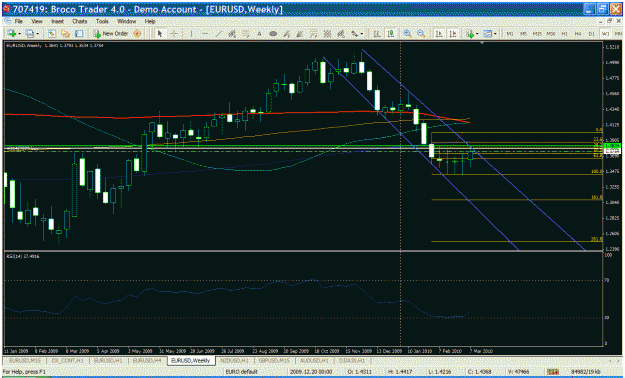
Task: Switch to M5 timeframe
Action: [x=524, y=34]
